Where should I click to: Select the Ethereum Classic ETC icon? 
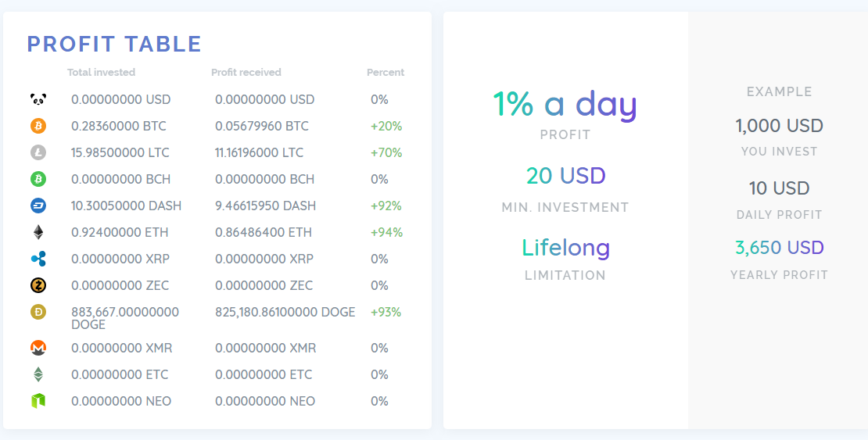pos(38,374)
